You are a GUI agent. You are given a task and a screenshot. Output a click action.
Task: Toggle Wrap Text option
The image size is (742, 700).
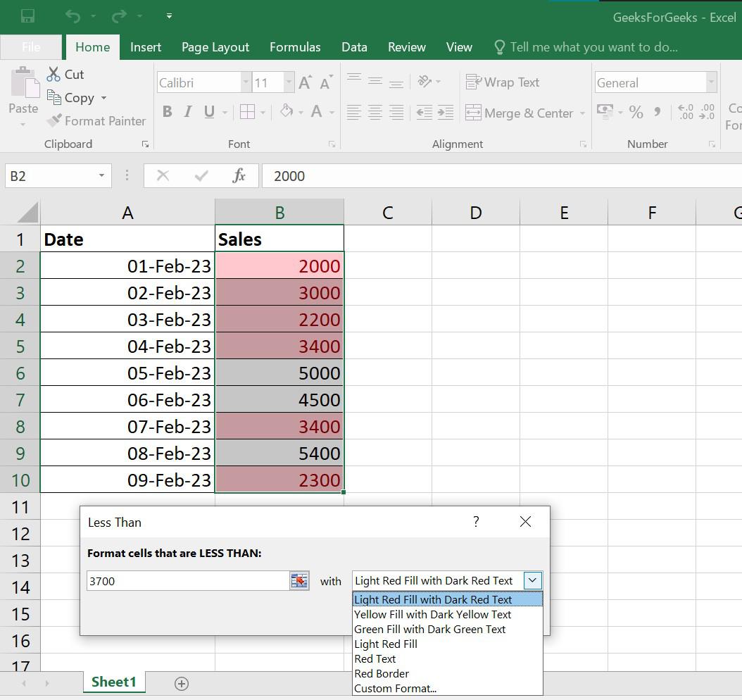503,82
